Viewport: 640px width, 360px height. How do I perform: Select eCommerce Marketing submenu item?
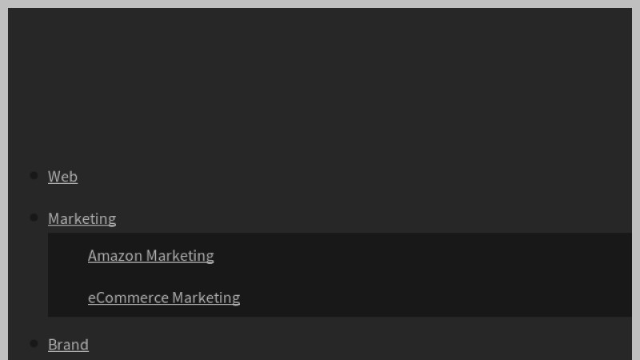164,298
